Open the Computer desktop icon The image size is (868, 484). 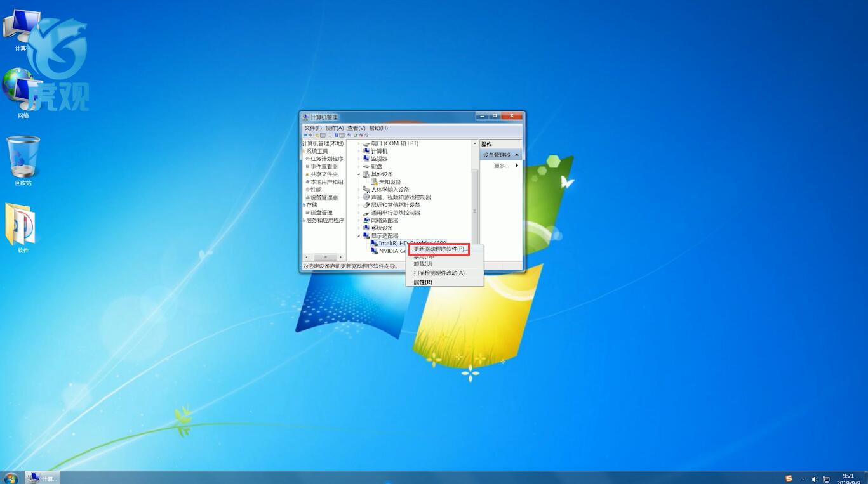(21, 30)
